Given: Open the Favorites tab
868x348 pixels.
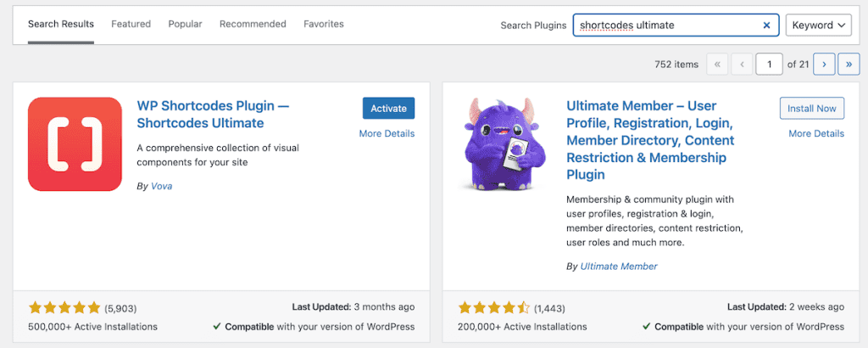Looking at the screenshot, I should pyautogui.click(x=324, y=24).
